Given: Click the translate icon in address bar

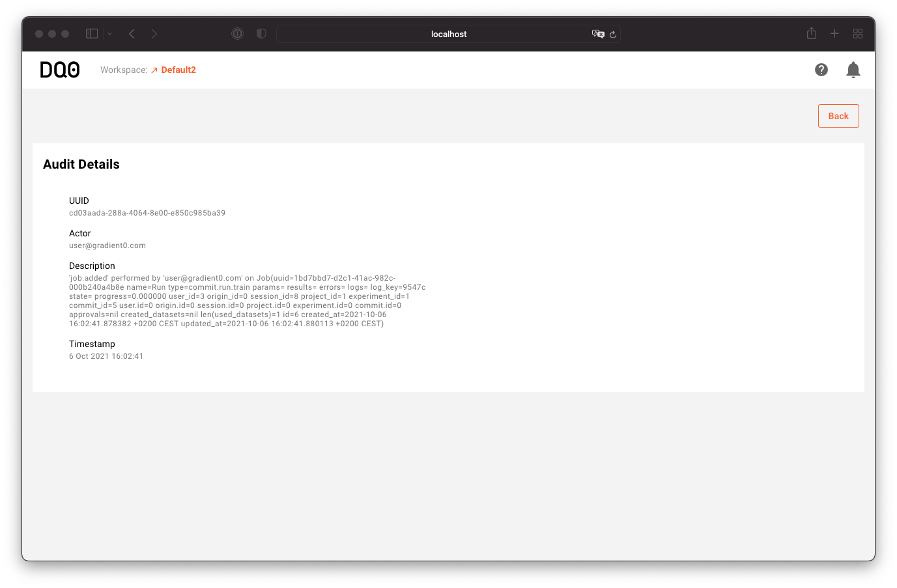Looking at the screenshot, I should pyautogui.click(x=598, y=34).
